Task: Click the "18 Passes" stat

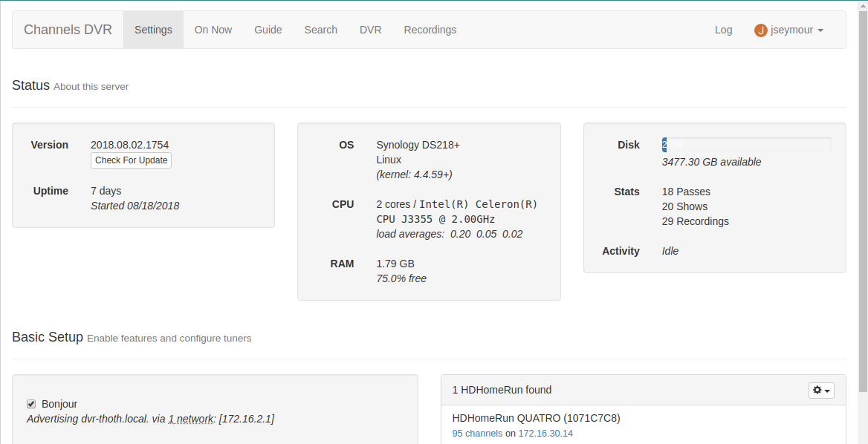Action: 686,192
